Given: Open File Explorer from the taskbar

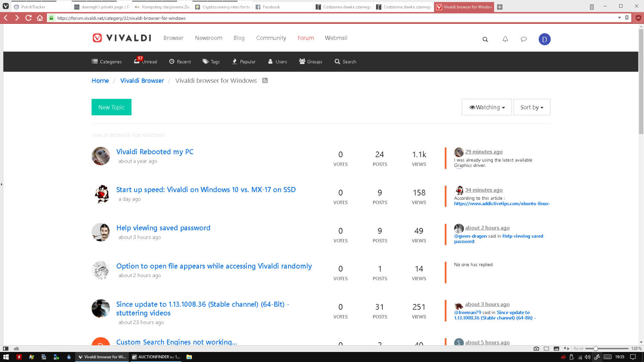Looking at the screenshot, I should coord(189,357).
